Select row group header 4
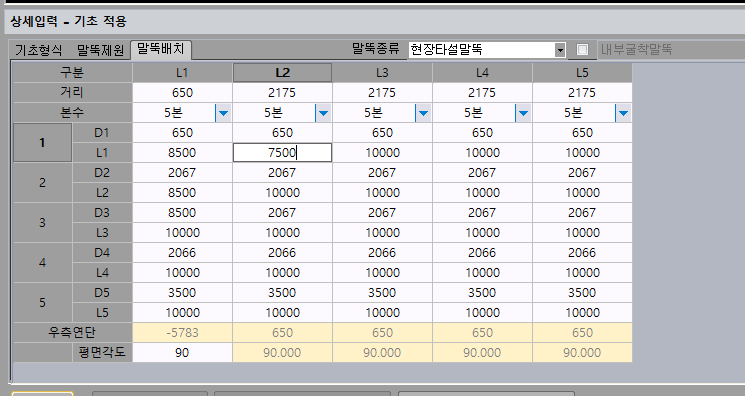Screen dimensions: 745x396 [x=43, y=262]
